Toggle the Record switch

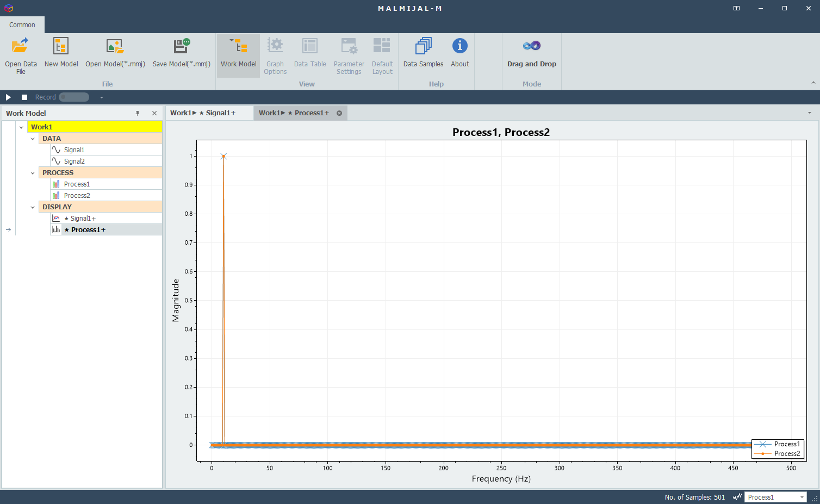[x=74, y=97]
